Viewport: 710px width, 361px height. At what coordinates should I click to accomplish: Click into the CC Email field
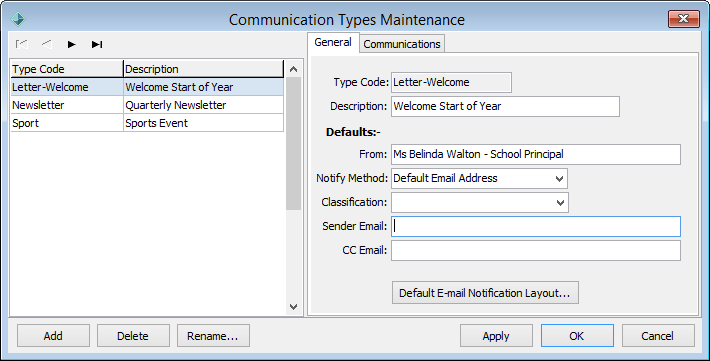tap(536, 250)
